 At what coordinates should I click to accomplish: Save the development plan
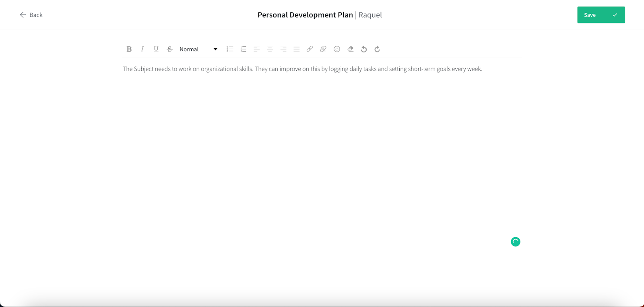(x=601, y=15)
